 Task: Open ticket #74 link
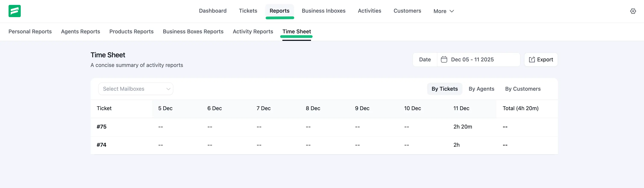[x=101, y=145]
